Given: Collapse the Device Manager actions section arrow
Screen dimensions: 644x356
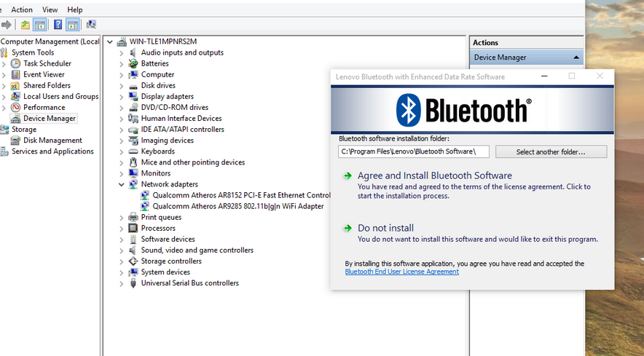Looking at the screenshot, I should point(577,58).
